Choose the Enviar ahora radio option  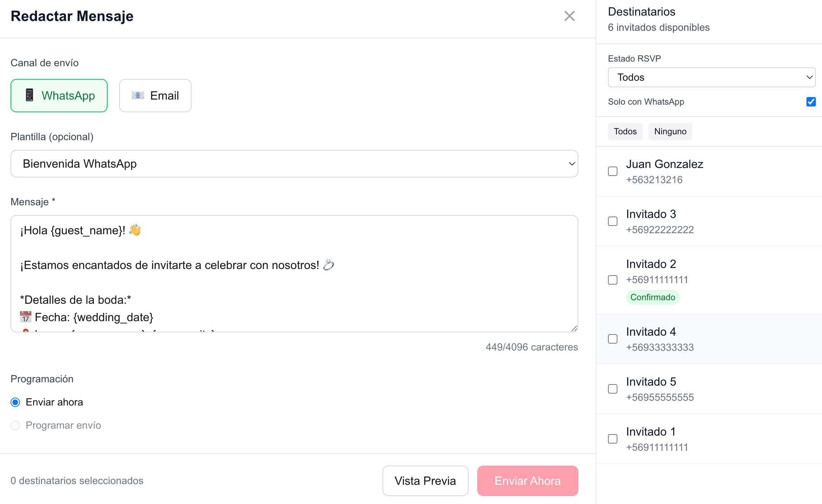(15, 402)
